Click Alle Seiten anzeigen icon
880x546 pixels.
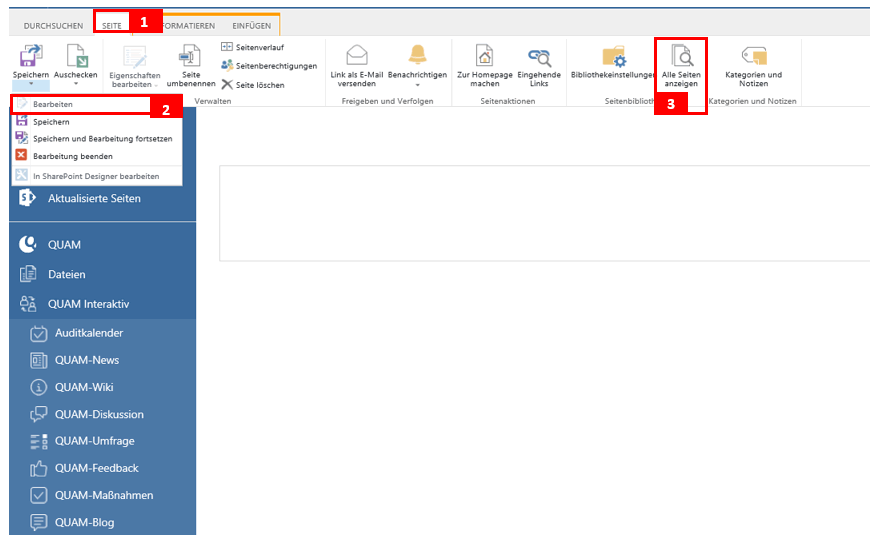pyautogui.click(x=681, y=56)
